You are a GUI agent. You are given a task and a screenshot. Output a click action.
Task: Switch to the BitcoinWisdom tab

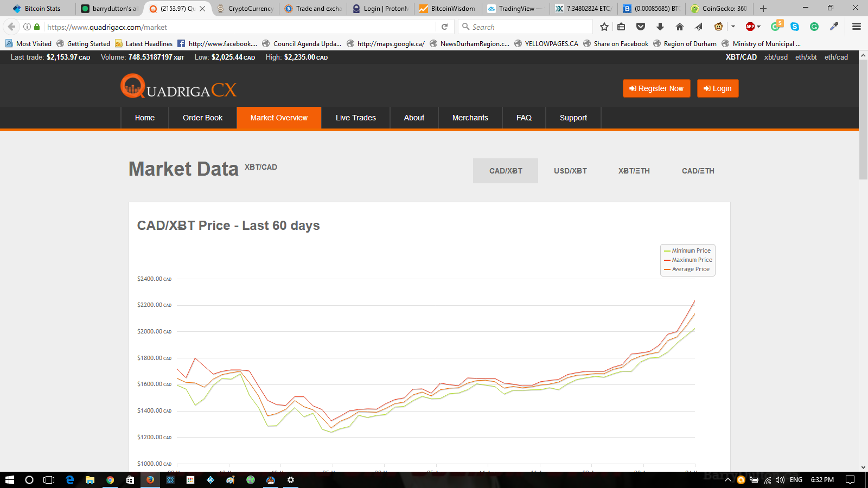(448, 9)
